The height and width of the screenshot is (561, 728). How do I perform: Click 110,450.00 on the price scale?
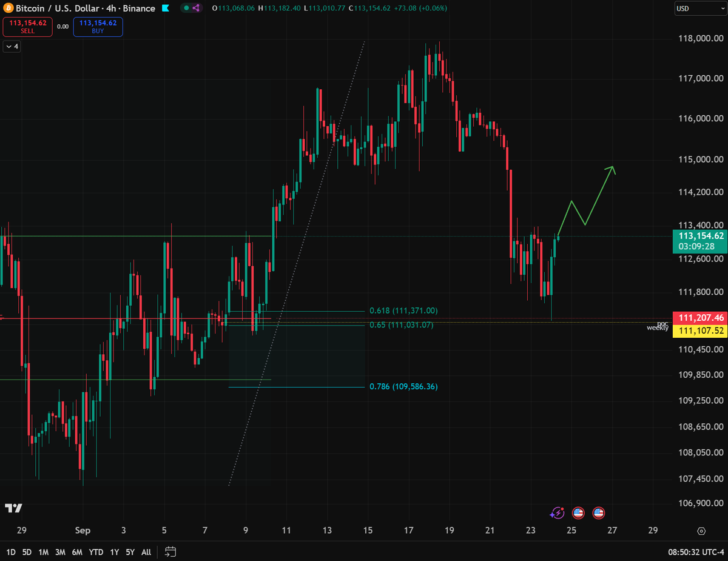pyautogui.click(x=701, y=349)
